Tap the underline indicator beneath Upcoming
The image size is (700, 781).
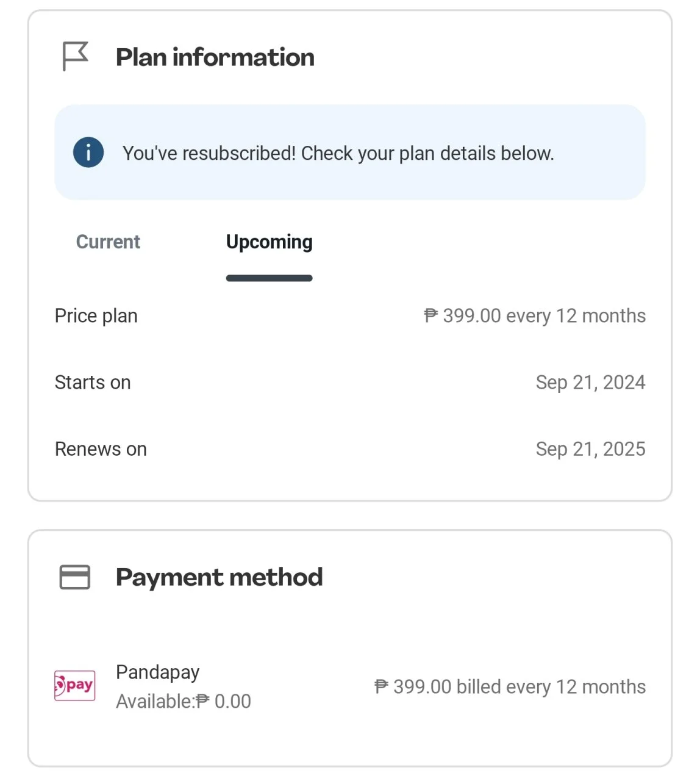click(x=269, y=278)
